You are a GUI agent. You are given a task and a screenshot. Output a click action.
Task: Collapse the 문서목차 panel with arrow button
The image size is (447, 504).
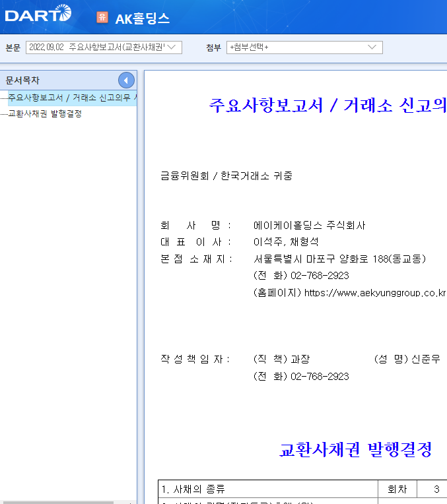(x=126, y=80)
